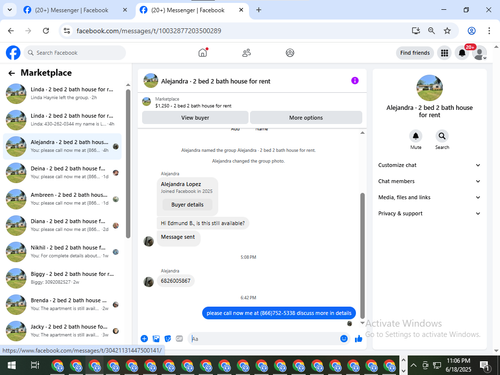
Task: Open Buyer details for Alejandra Lopez
Action: click(187, 205)
